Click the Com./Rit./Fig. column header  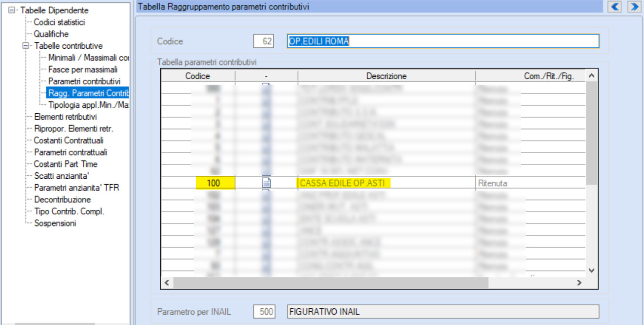click(x=531, y=76)
